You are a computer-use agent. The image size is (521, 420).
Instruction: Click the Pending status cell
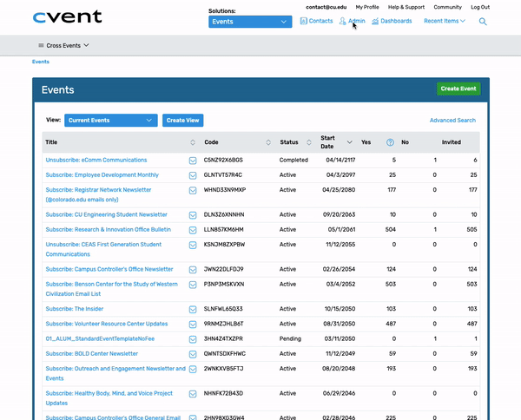290,338
